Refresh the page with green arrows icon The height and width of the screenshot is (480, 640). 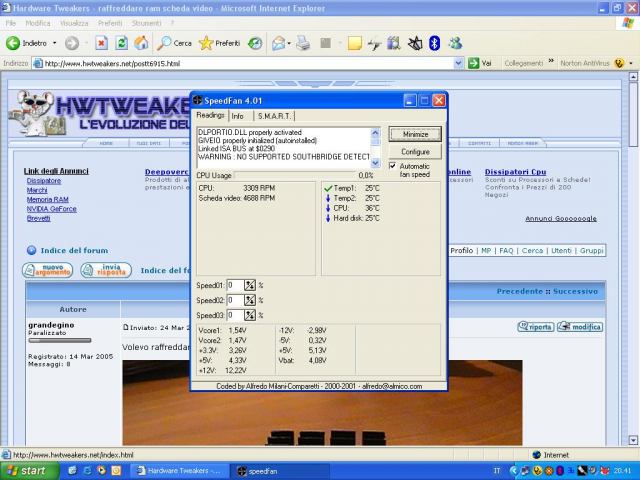pos(121,43)
